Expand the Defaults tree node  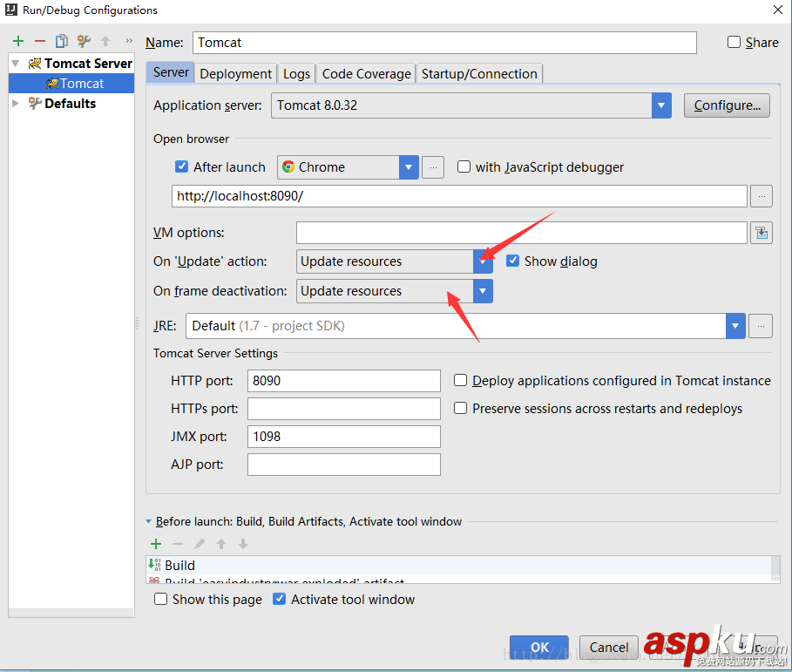[x=16, y=104]
